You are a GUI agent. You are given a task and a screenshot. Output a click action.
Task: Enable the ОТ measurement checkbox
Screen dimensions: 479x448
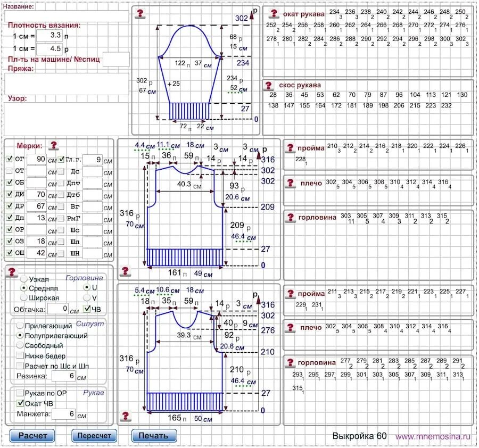10,170
